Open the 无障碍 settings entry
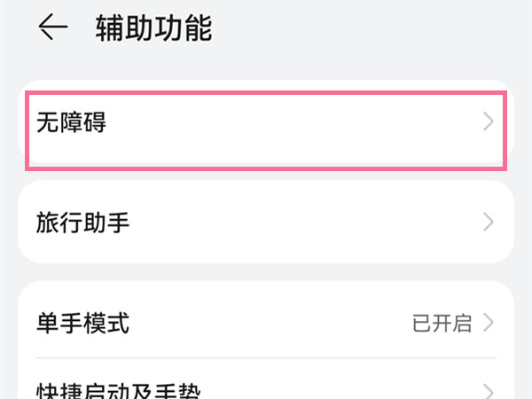The image size is (532, 399). coord(71,123)
